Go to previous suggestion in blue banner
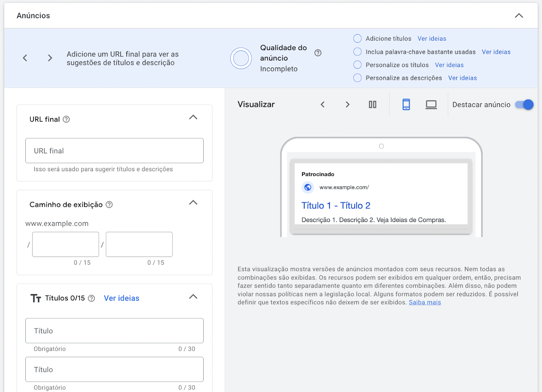This screenshot has width=542, height=392. click(x=25, y=58)
